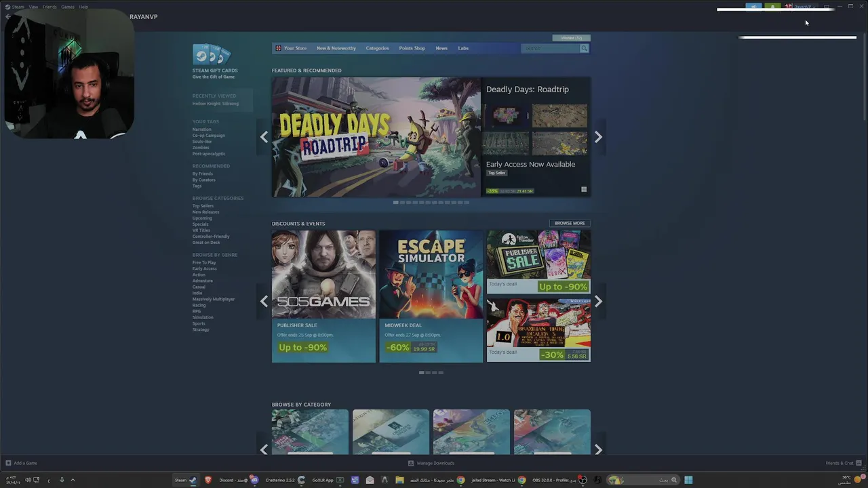Open the Escape Simulator midweek deal
868x488 pixels.
[x=431, y=296]
